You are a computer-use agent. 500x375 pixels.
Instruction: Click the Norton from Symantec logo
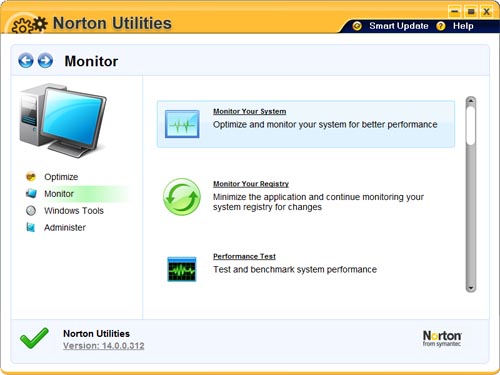pos(442,338)
